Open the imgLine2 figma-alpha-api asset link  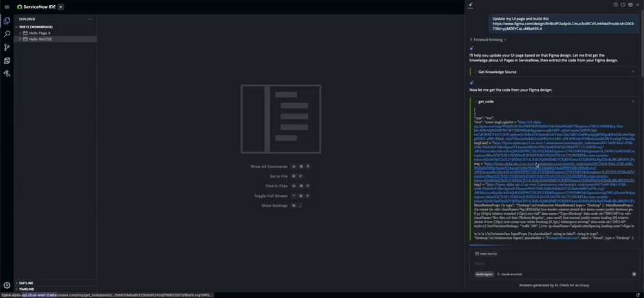pyautogui.click(x=554, y=151)
